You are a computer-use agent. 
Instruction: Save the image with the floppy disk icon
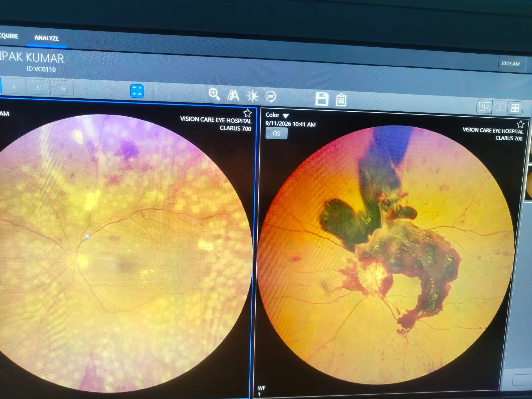[x=322, y=99]
